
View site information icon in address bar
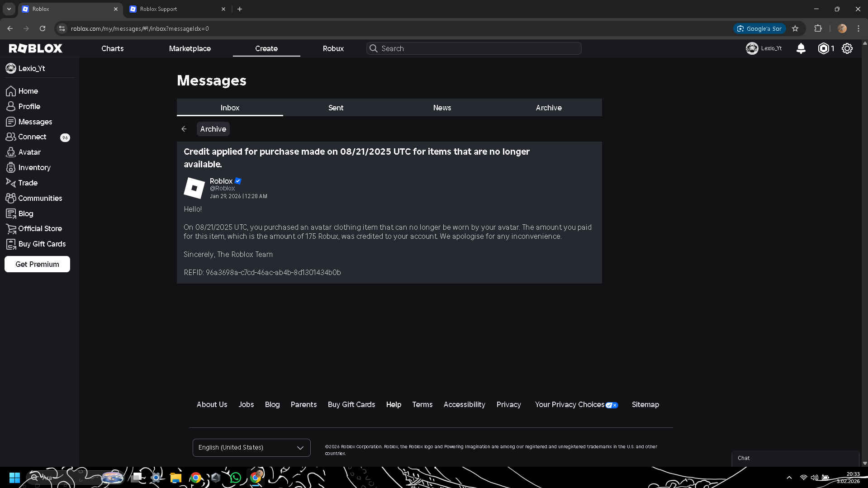point(62,28)
